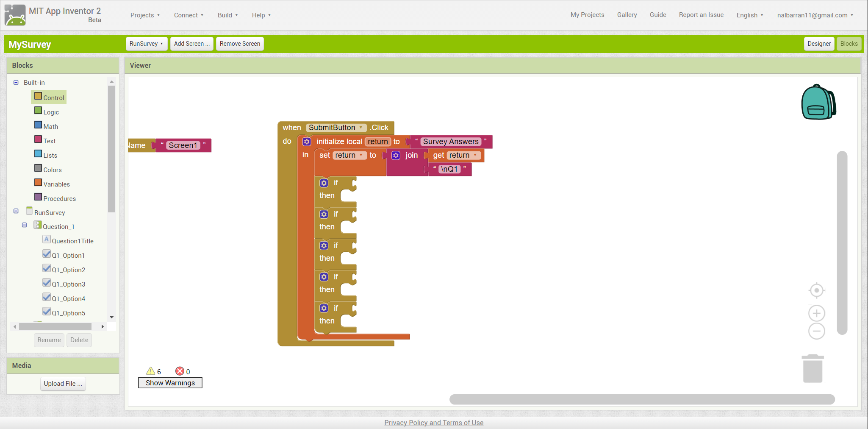868x429 pixels.
Task: Click the trash can icon
Action: 813,368
